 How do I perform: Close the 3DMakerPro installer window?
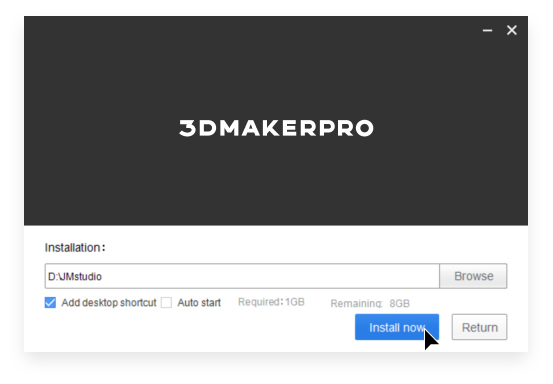point(512,30)
